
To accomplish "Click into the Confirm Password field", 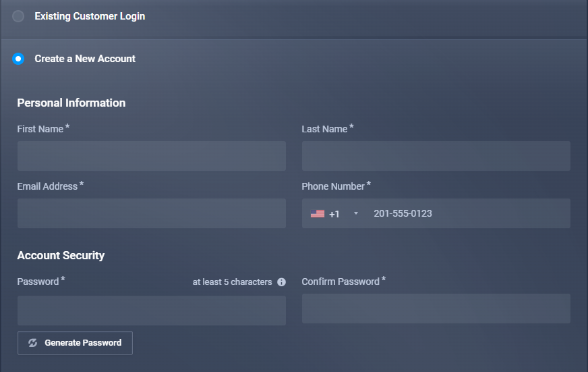I will (436, 309).
